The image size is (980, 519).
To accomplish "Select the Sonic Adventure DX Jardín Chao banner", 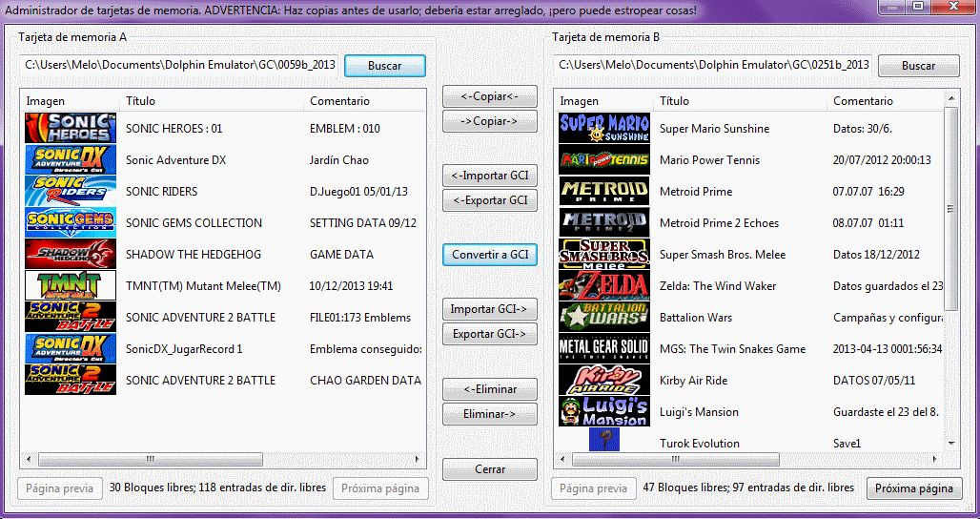I will click(71, 159).
